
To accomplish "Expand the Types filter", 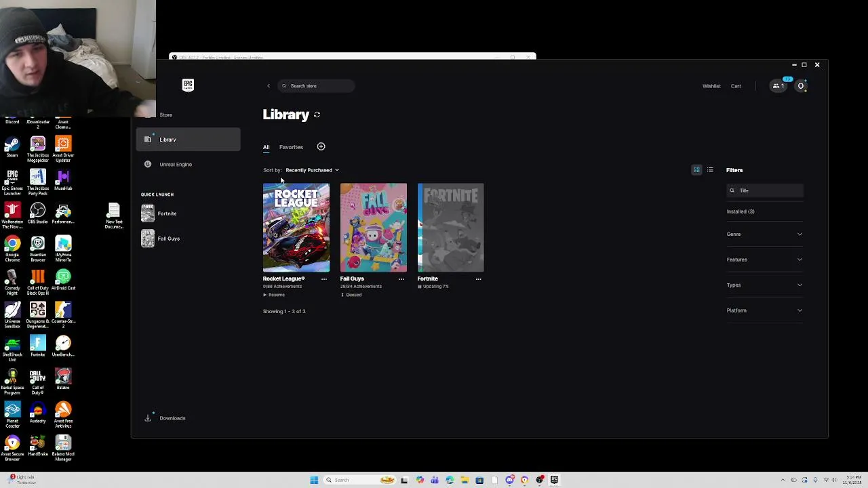I will pyautogui.click(x=764, y=285).
